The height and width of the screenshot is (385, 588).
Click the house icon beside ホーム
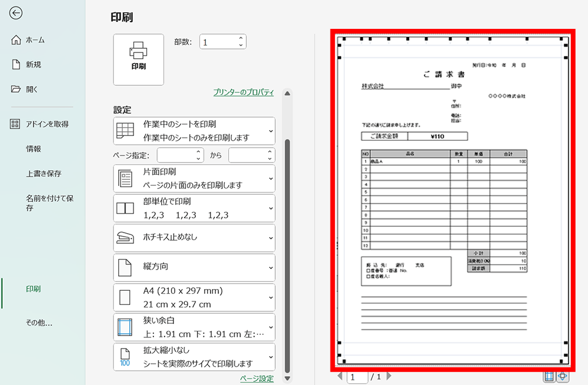click(x=16, y=40)
